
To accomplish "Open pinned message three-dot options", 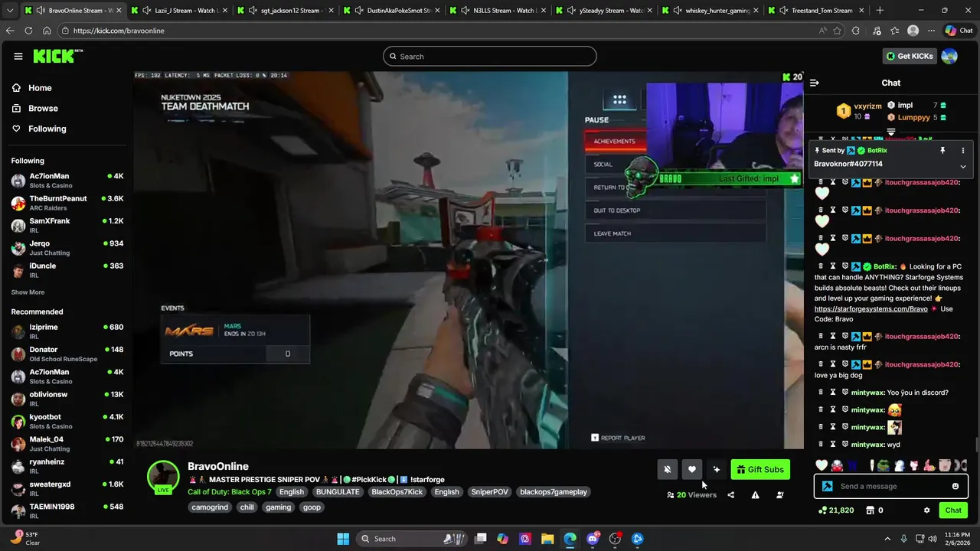I will tap(963, 151).
